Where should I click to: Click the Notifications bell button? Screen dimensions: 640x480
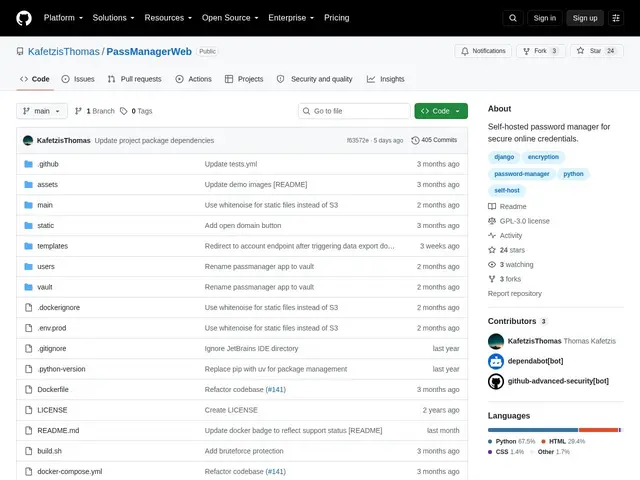pyautogui.click(x=483, y=51)
